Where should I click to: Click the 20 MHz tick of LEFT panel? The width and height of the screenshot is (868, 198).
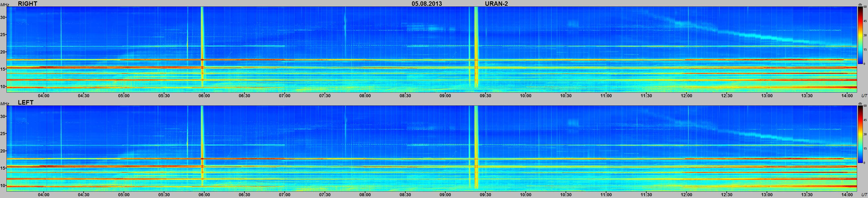point(3,151)
